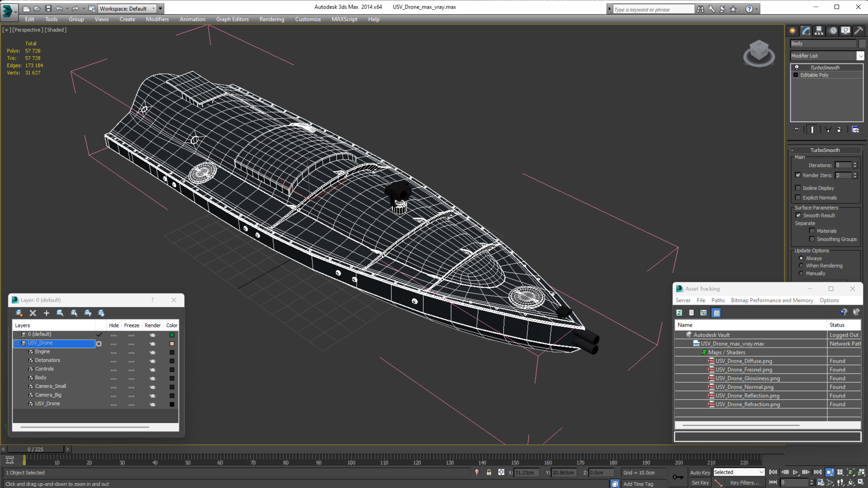Click the Shaded viewport label

click(x=56, y=29)
